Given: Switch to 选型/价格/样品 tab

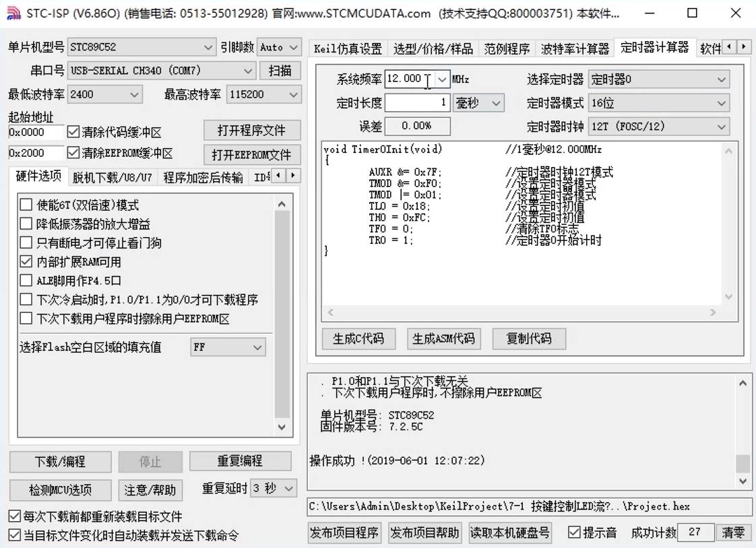Looking at the screenshot, I should tap(433, 48).
